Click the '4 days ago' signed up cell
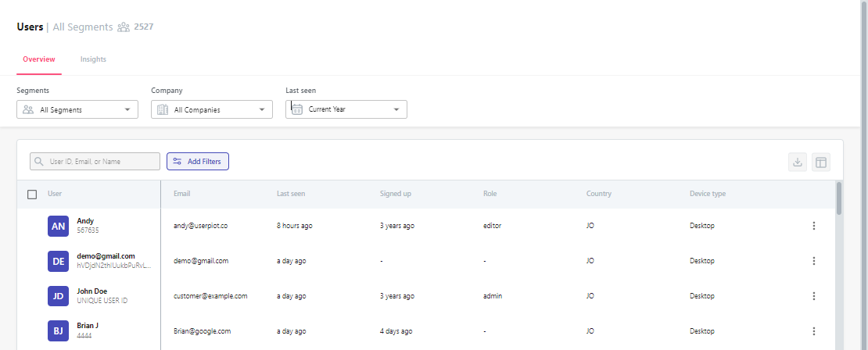The width and height of the screenshot is (868, 350). [396, 331]
